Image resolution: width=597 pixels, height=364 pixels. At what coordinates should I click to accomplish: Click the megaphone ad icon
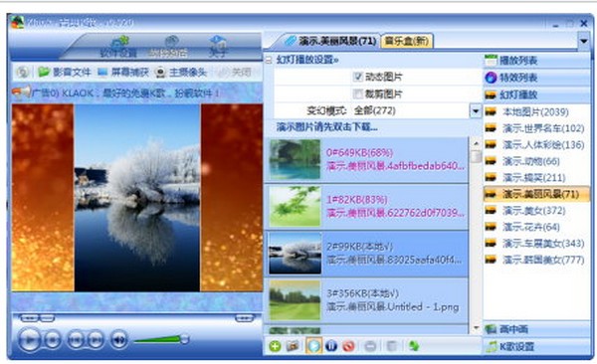[21, 92]
